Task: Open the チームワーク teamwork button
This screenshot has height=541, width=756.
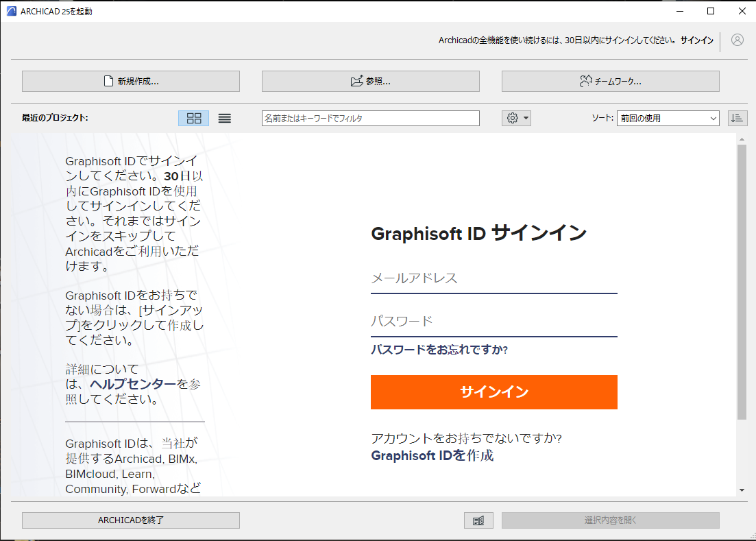Action: 611,81
